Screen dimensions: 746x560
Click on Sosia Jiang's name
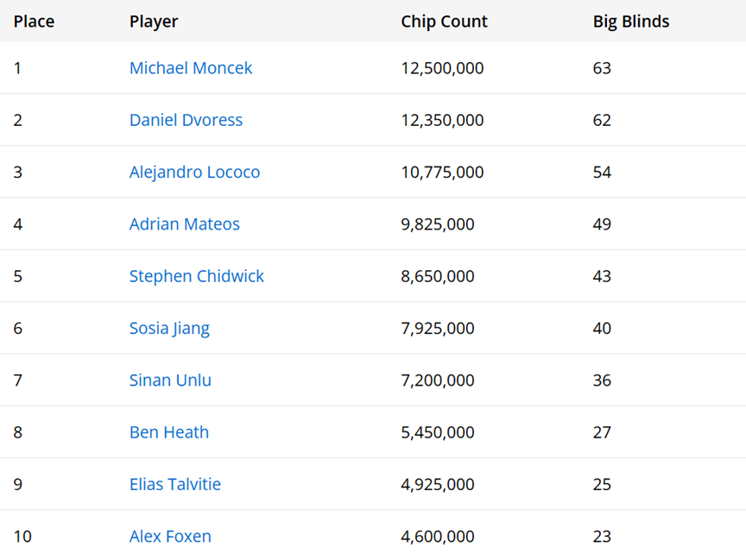[169, 328]
